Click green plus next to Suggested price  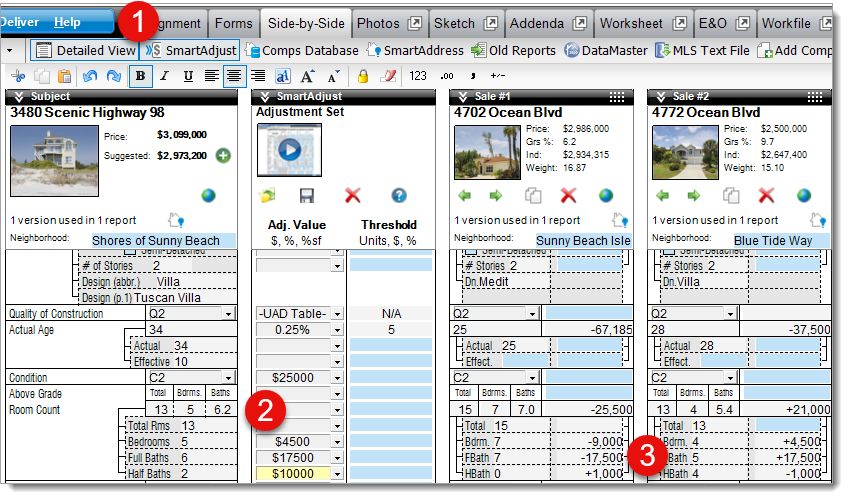(x=223, y=155)
